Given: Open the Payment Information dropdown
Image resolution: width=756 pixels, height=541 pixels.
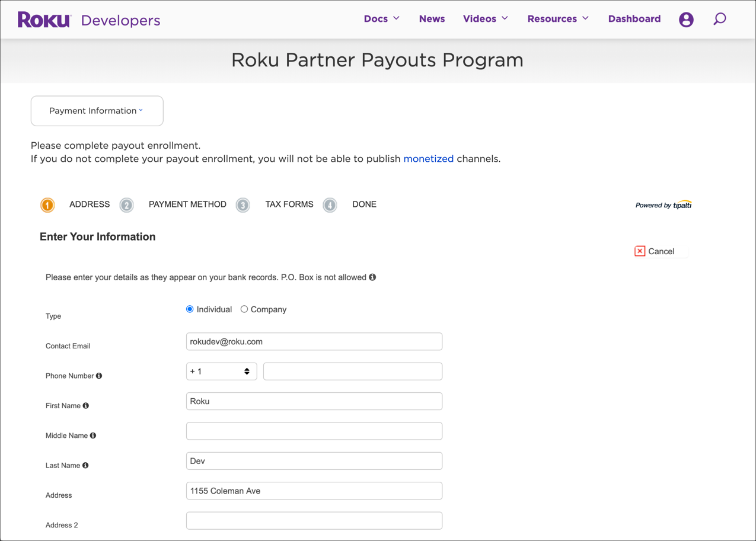Looking at the screenshot, I should (97, 111).
